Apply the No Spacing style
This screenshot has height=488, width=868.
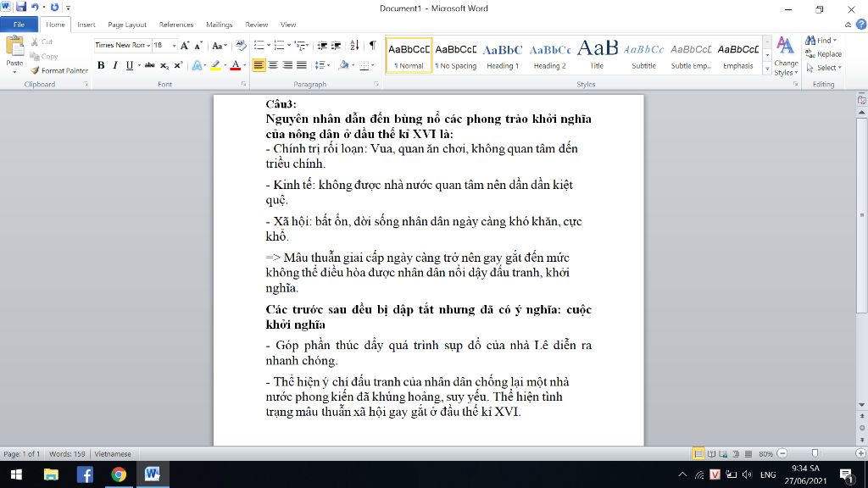pyautogui.click(x=455, y=55)
